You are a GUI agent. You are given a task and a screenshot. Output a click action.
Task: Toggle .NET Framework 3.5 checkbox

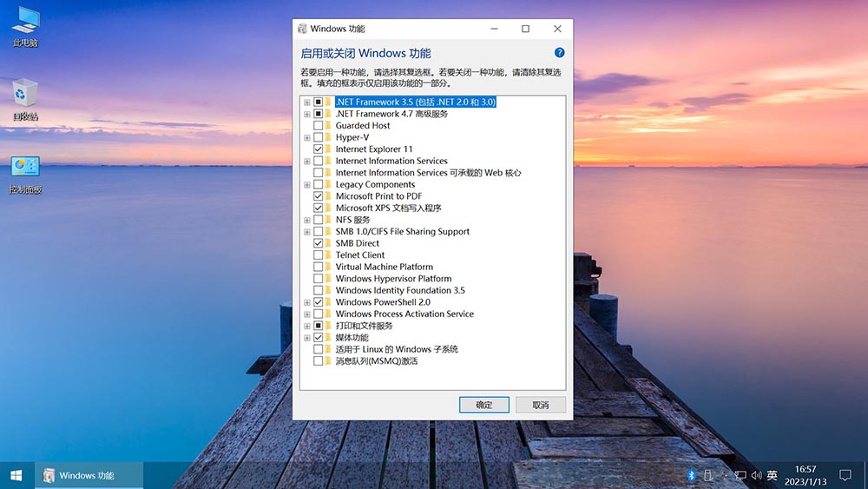pyautogui.click(x=319, y=102)
